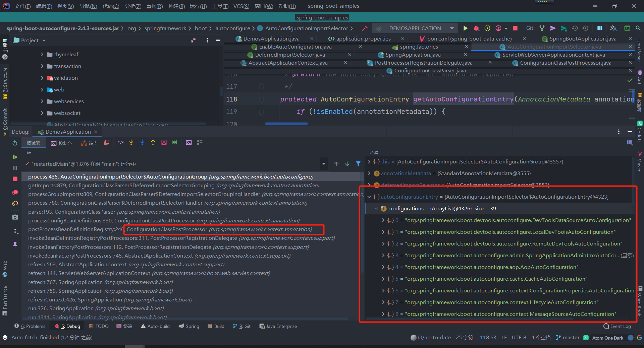Collapse the autoConfigurationEntry variable
The width and height of the screenshot is (644, 348).
(369, 197)
